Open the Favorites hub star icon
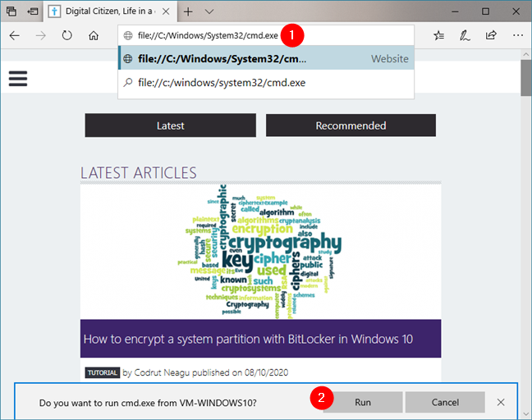532x420 pixels. [438, 35]
